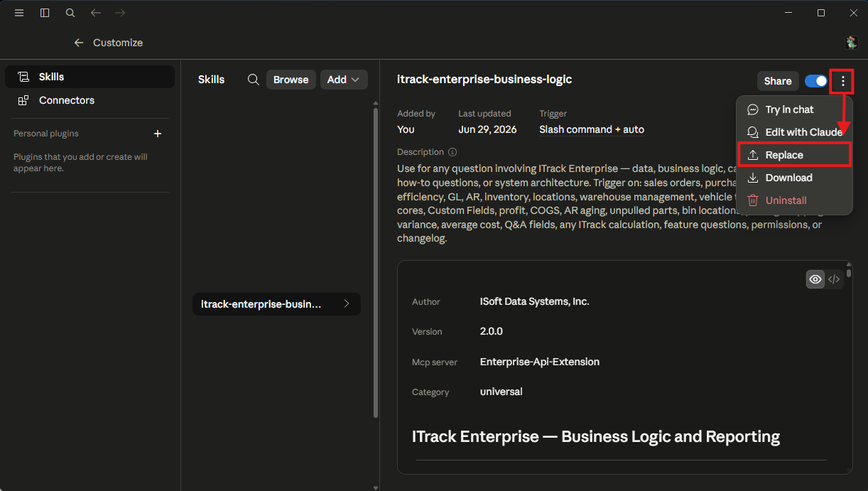Click the version 2.0.0 value
Screen dimensions: 868x491
[492, 331]
